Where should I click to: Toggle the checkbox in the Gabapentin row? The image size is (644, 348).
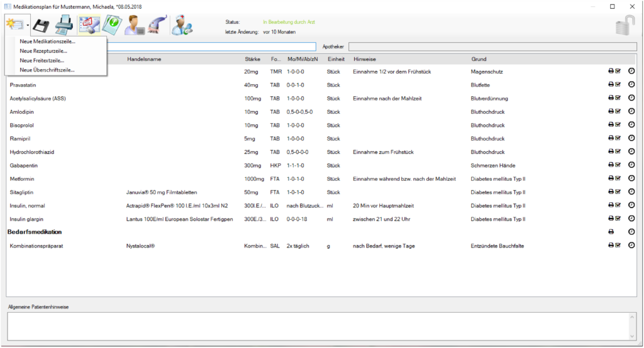618,165
